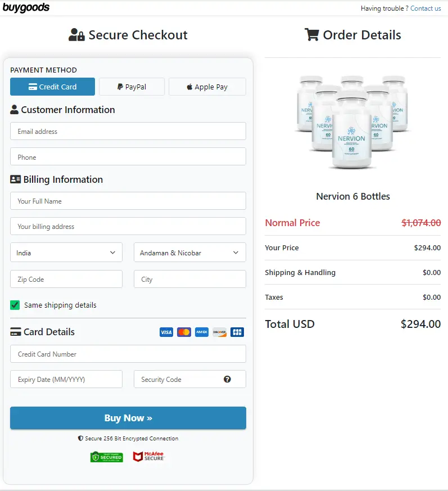The width and height of the screenshot is (448, 491).
Task: Select Apple Pay as payment method
Action: (207, 87)
